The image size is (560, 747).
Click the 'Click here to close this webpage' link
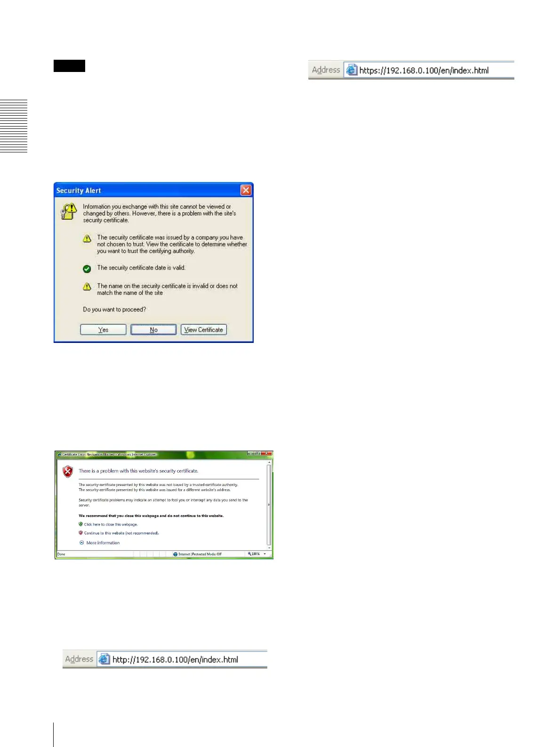point(111,524)
